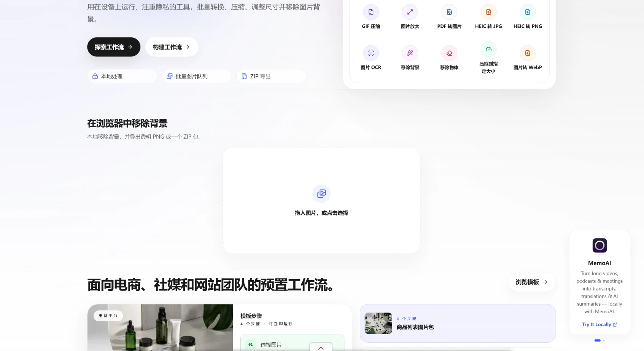
Task: Click the file icon beside ZIP 导出
Action: 244,76
